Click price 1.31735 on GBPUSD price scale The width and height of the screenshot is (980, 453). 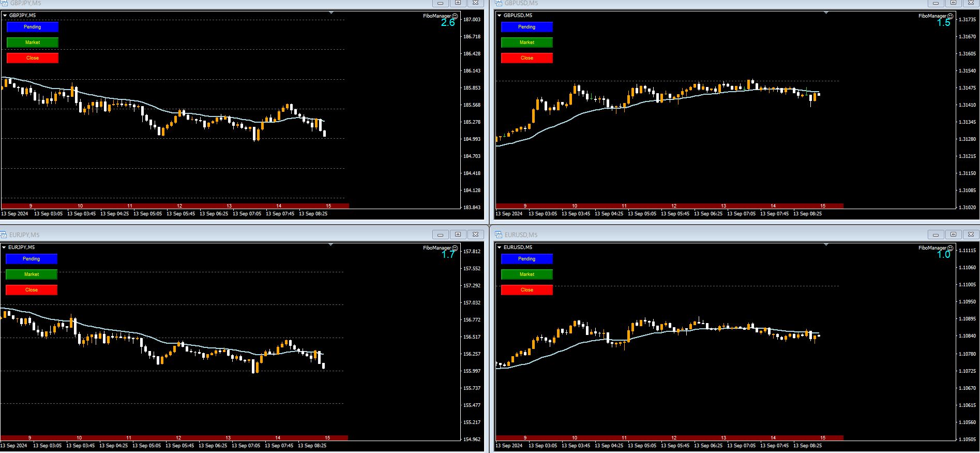[967, 20]
